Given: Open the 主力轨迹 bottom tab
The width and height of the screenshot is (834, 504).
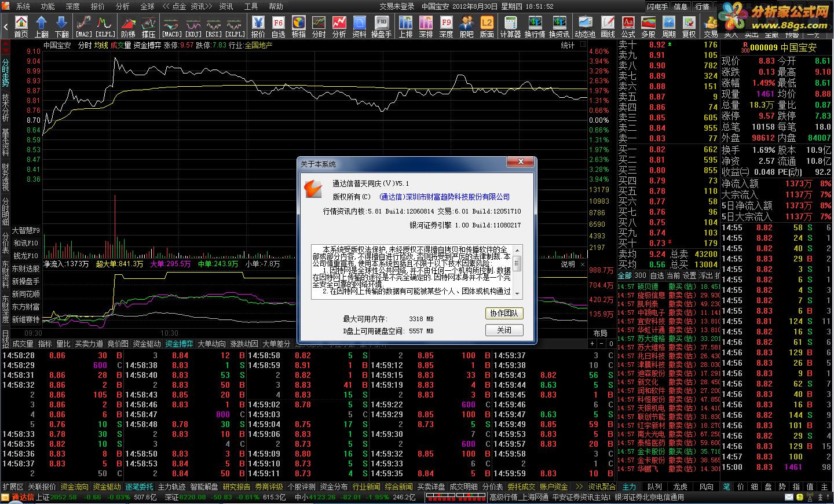Looking at the screenshot, I should click(x=172, y=487).
